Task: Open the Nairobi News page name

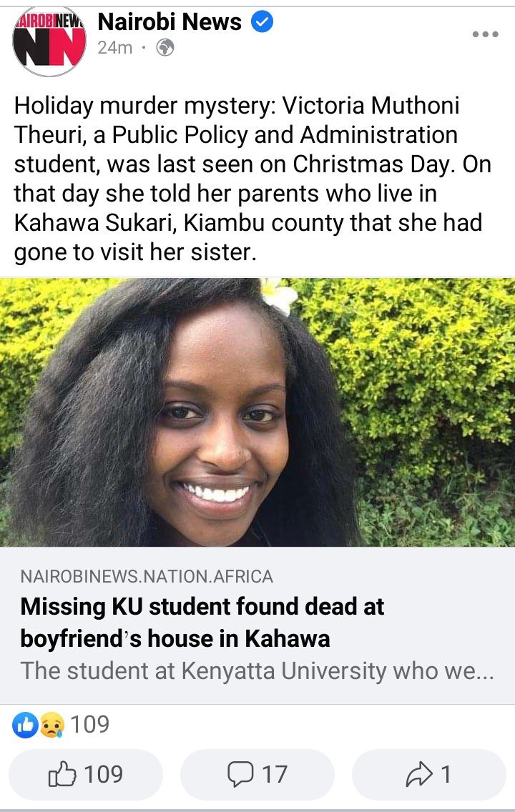Action: coord(170,22)
